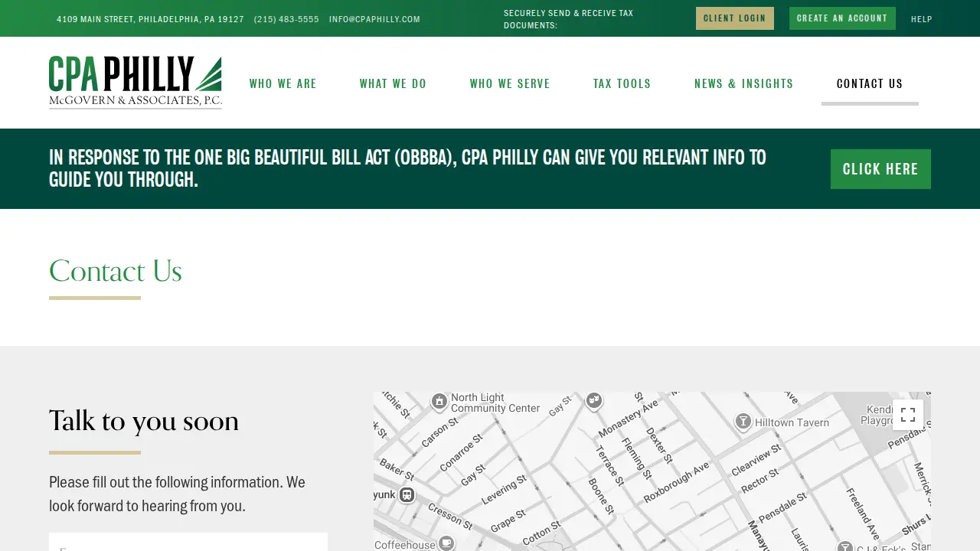Click the "Contact Us" page heading
The image size is (980, 551).
coord(116,271)
